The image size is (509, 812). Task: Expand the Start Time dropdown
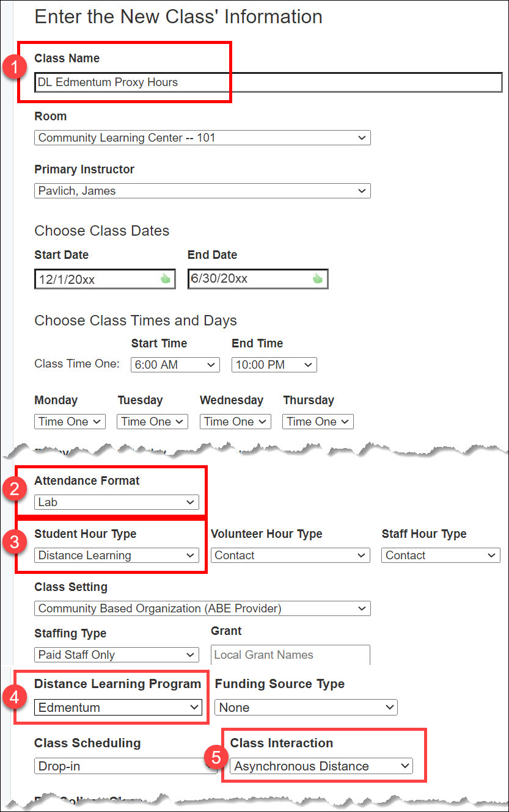click(x=175, y=365)
